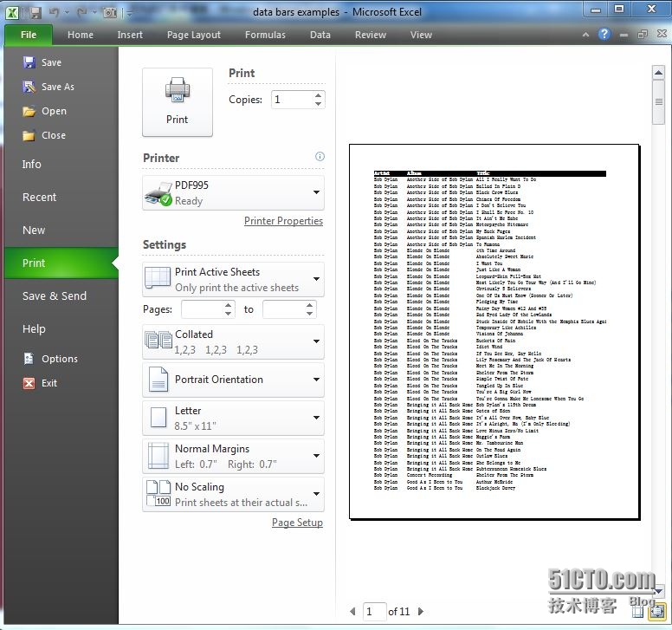Open the Print Active Sheets dropdown

pos(233,279)
